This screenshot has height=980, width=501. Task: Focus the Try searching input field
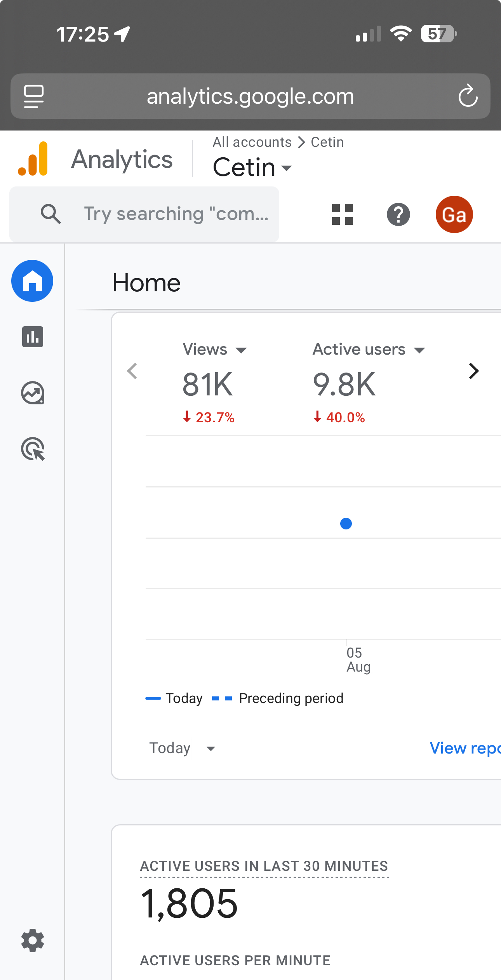click(144, 214)
